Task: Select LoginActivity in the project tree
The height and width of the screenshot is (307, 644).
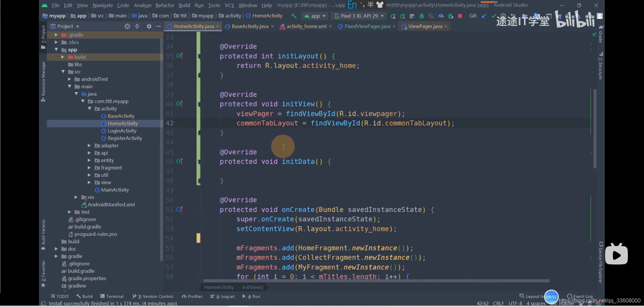Action: coord(122,131)
